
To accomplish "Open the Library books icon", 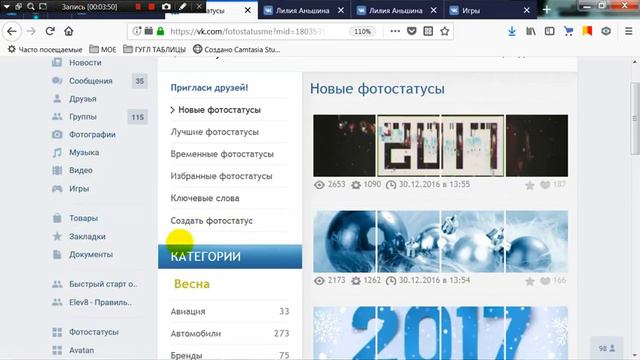I will coord(531,31).
